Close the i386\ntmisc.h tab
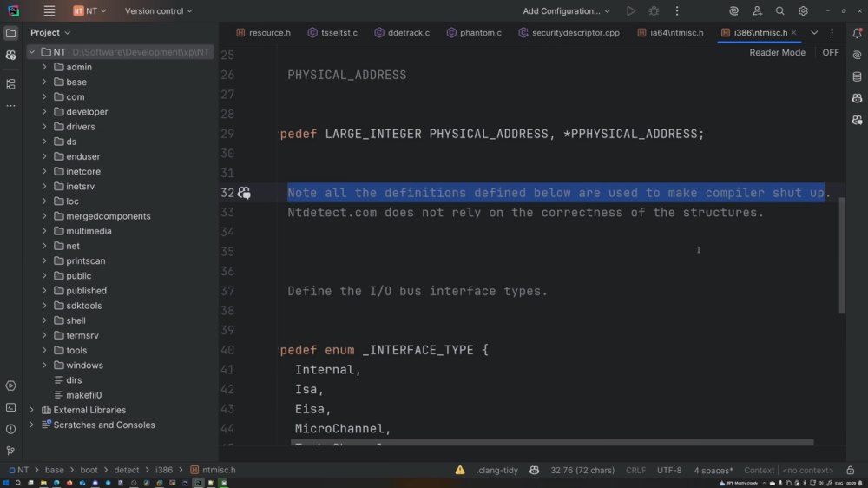868x488 pixels. (794, 33)
